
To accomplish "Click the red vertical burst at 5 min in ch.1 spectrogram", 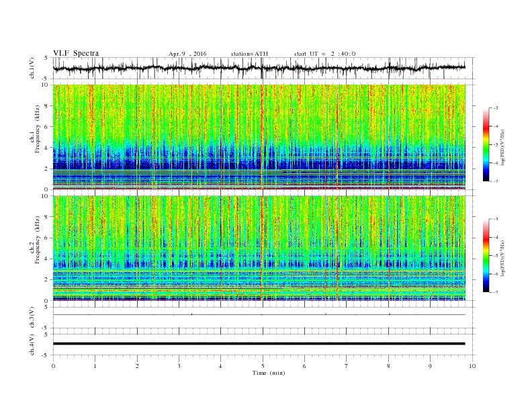I will pyautogui.click(x=261, y=137).
